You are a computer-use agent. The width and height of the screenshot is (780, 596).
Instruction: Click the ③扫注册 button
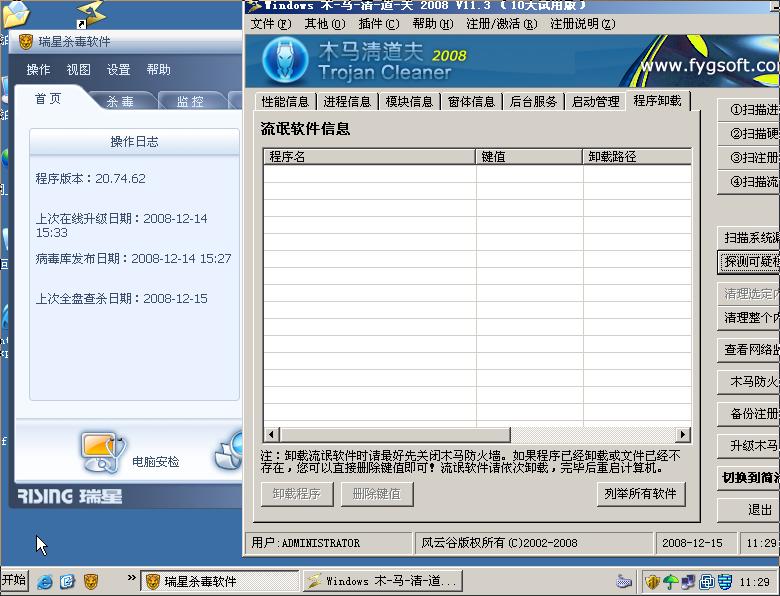coord(749,158)
